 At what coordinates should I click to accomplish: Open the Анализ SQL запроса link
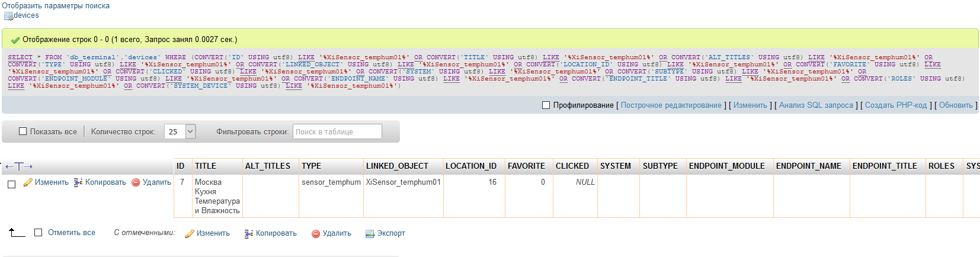(816, 105)
